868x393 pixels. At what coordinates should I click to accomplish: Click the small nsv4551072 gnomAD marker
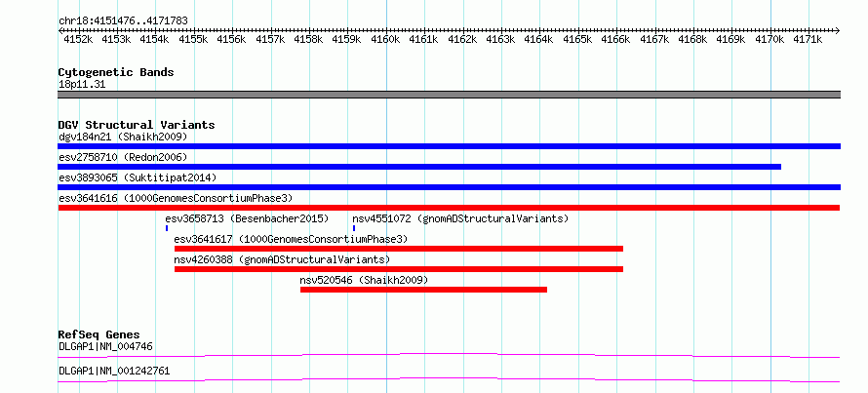coord(354,228)
